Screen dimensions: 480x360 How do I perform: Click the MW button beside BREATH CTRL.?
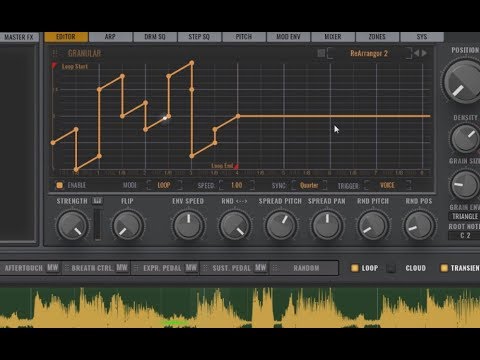(122, 268)
